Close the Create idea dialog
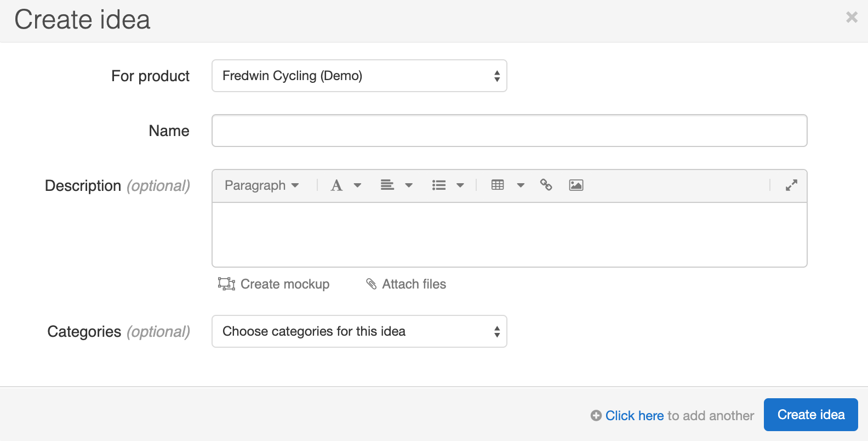Image resolution: width=868 pixels, height=441 pixels. 852,17
